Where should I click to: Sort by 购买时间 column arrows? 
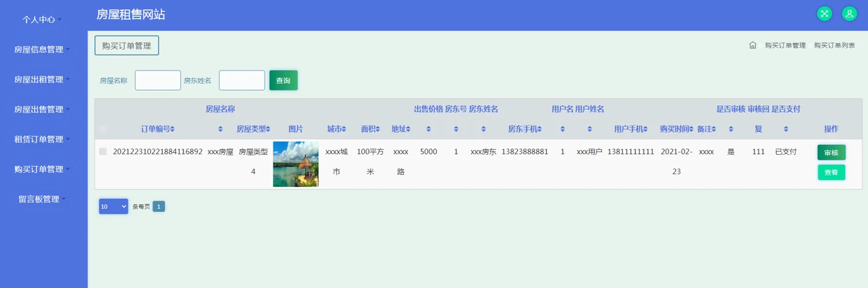click(x=693, y=129)
